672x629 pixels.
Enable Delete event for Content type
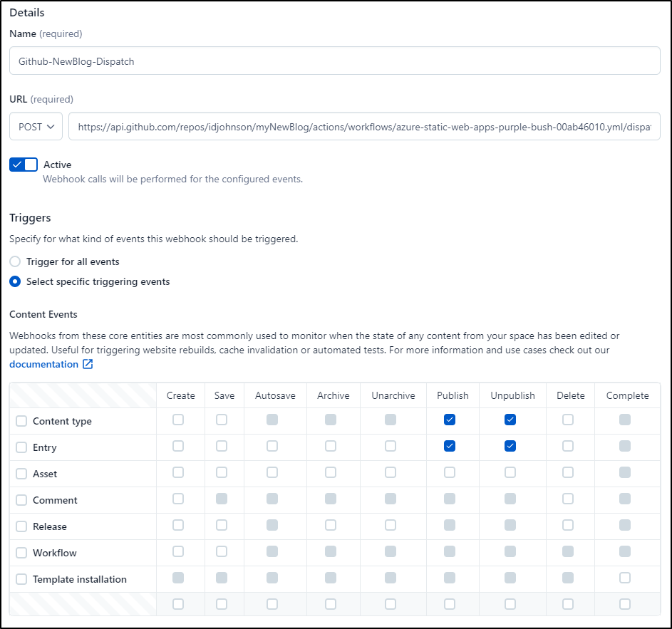568,420
